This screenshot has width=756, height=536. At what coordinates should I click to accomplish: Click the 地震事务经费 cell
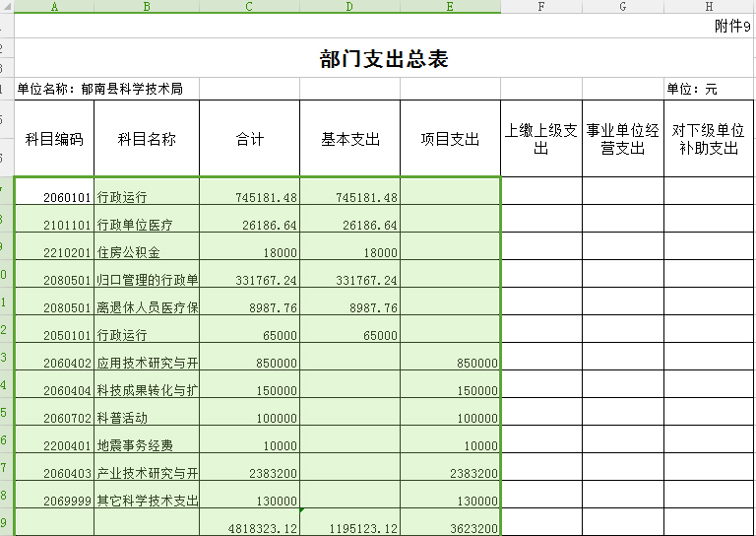point(147,445)
